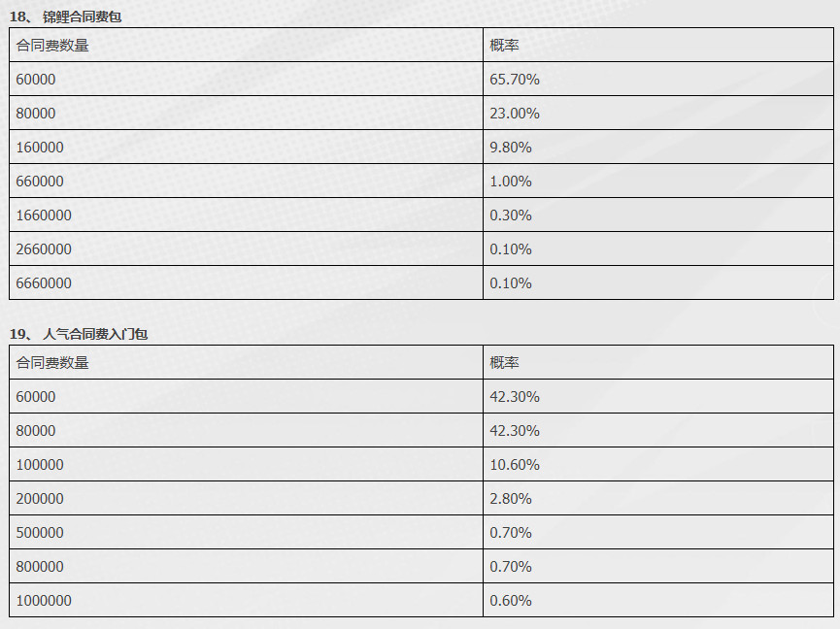
Task: Click the 10.60% probability cell
Action: 657,465
